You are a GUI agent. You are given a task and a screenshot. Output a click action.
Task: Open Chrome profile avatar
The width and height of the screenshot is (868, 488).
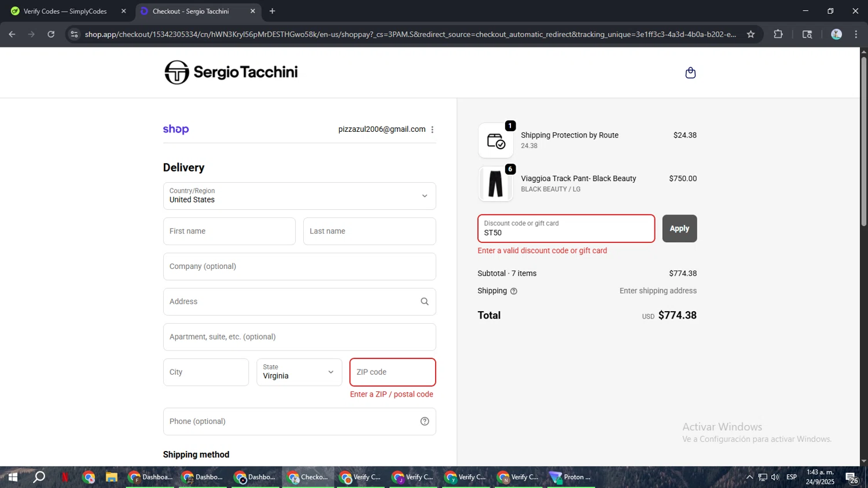click(836, 34)
